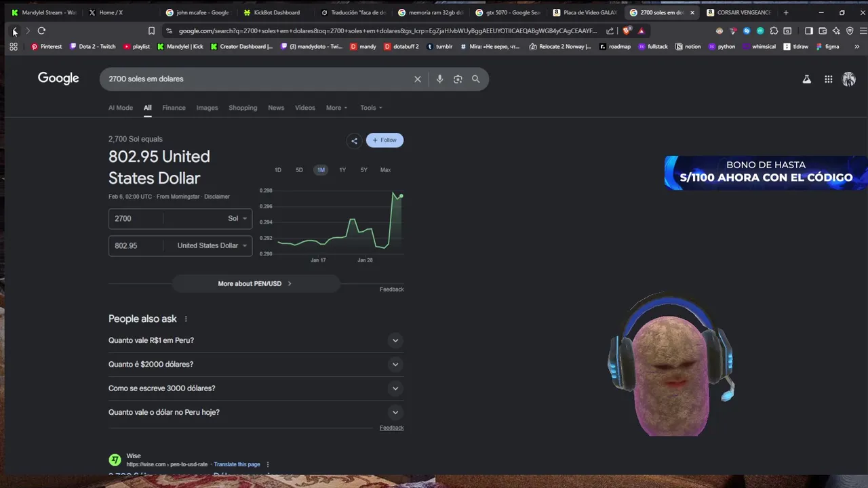Open Brave Rewards triangle icon

click(642, 30)
